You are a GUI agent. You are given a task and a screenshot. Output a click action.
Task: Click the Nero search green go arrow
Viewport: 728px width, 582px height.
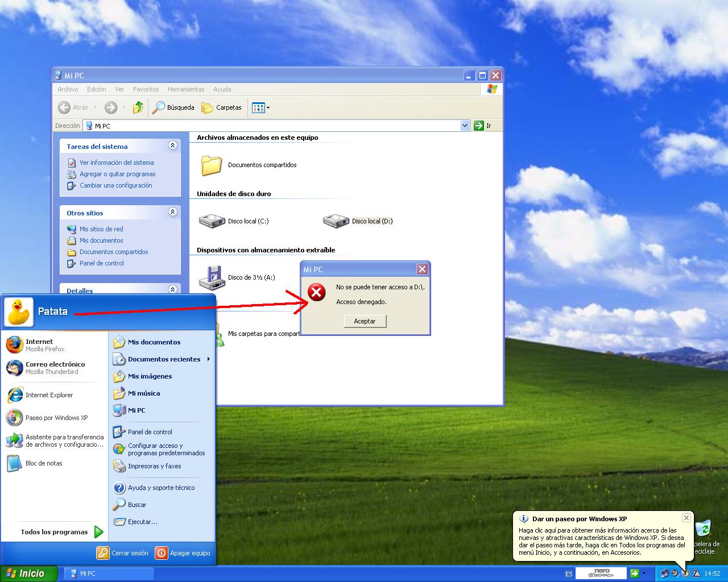pyautogui.click(x=634, y=573)
